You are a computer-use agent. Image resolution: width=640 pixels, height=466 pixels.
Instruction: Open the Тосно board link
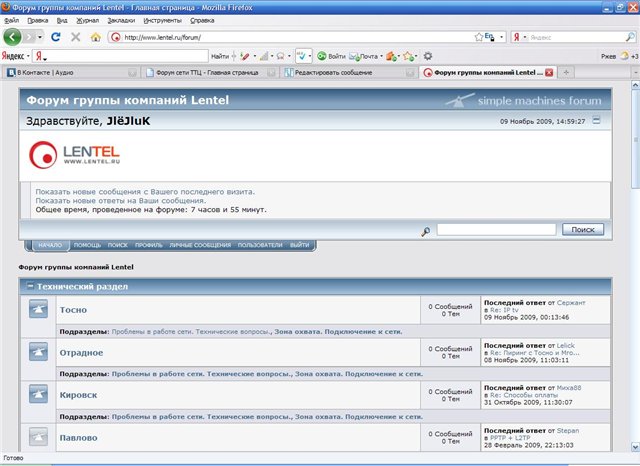click(73, 310)
